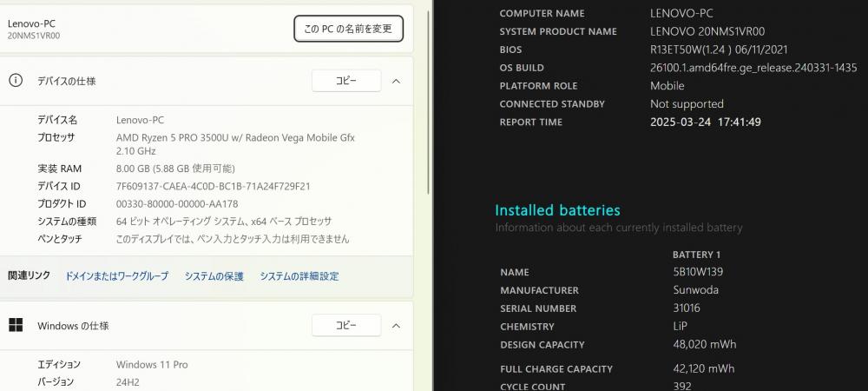Click the connected standby Not supported value
The image size is (868, 391).
click(x=687, y=104)
